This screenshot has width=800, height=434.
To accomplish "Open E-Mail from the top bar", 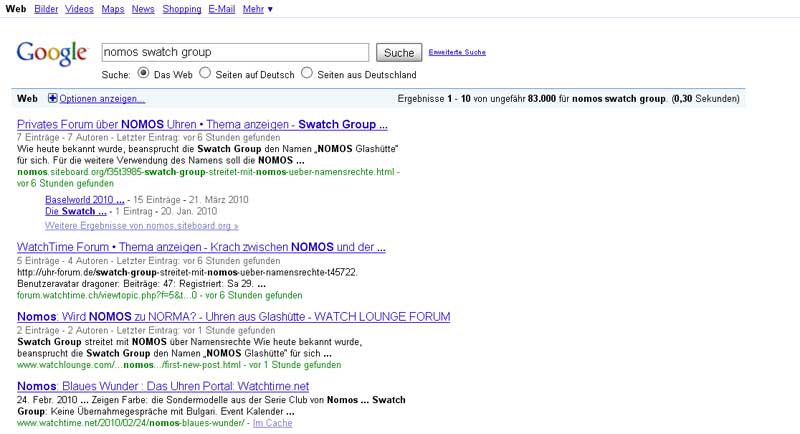I will point(221,9).
